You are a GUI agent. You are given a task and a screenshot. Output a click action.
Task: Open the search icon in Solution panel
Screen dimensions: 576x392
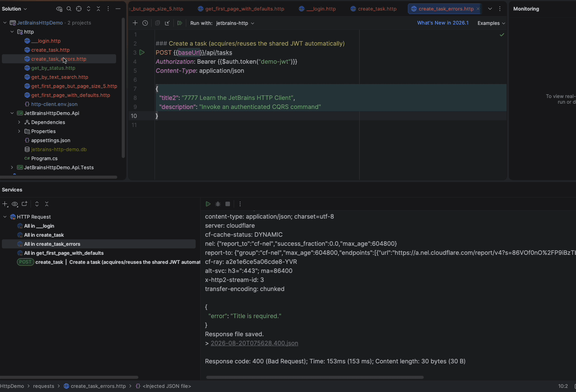69,9
